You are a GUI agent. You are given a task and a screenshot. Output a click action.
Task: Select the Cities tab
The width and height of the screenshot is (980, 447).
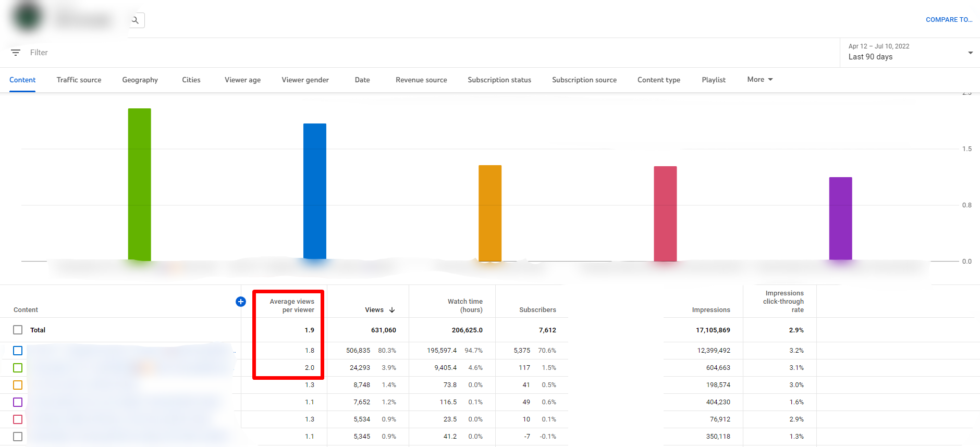pos(191,80)
